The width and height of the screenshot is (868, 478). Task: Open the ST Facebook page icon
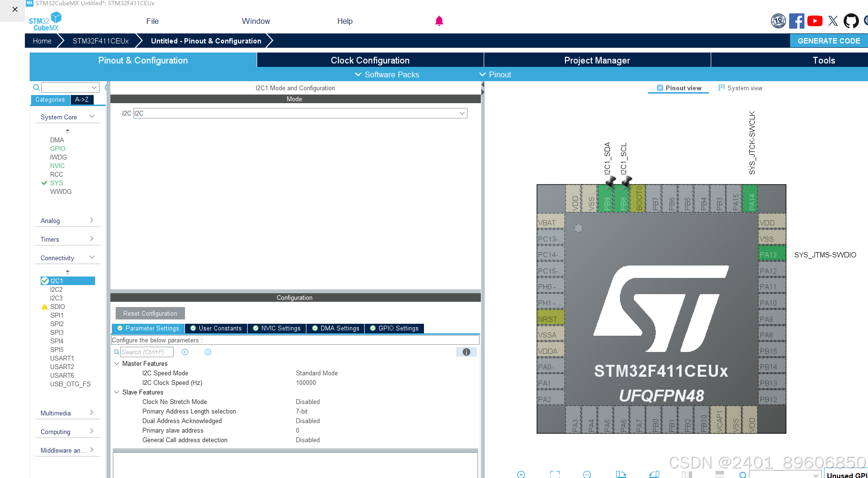coord(796,21)
